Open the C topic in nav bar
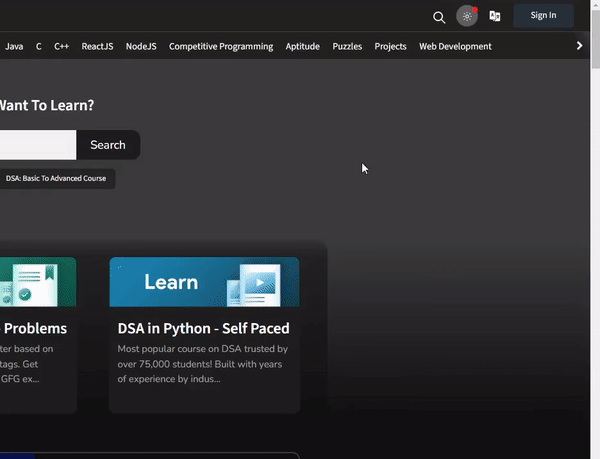Image resolution: width=600 pixels, height=459 pixels. (x=39, y=46)
